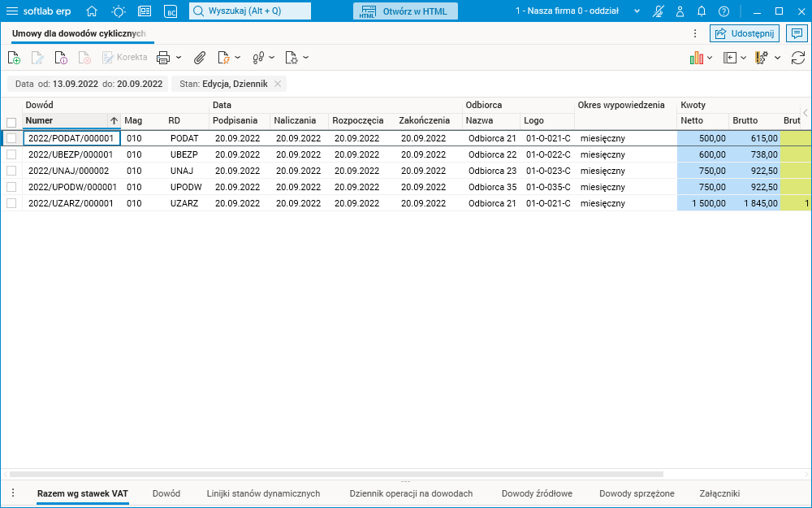Open the attachments paperclip icon
Screen dimensions: 812x508
[x=199, y=58]
